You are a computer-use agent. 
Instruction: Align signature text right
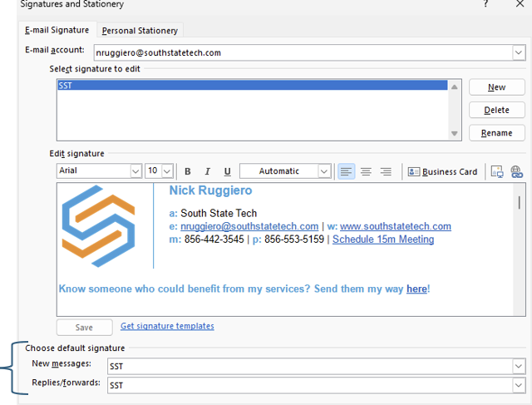pyautogui.click(x=386, y=171)
